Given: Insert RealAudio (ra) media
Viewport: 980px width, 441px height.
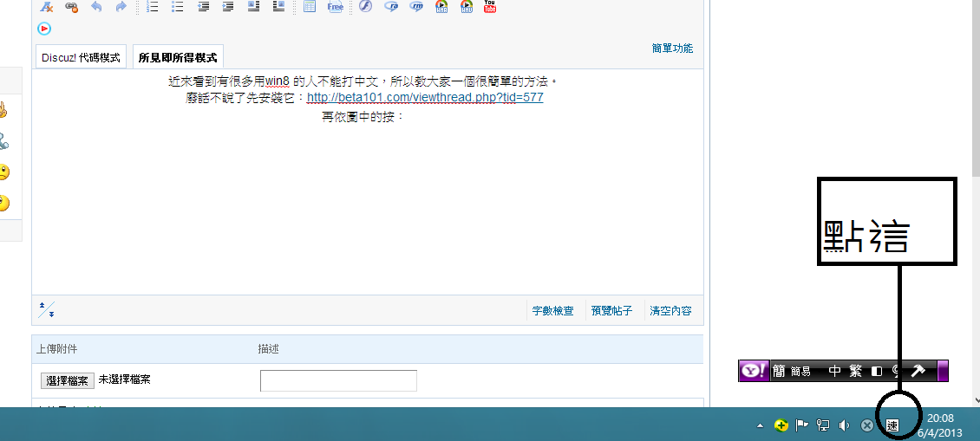Looking at the screenshot, I should [391, 7].
